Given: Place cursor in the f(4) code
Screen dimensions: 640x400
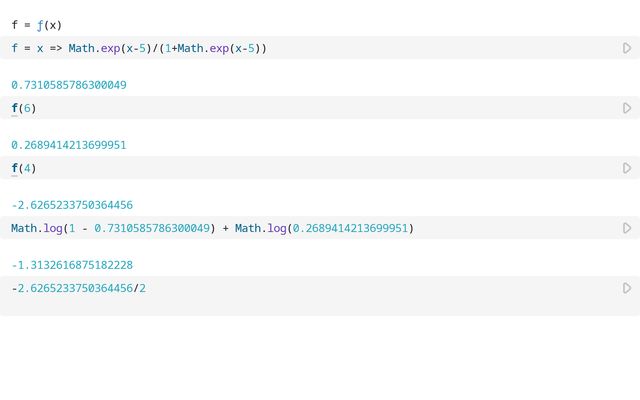Looking at the screenshot, I should pos(24,168).
